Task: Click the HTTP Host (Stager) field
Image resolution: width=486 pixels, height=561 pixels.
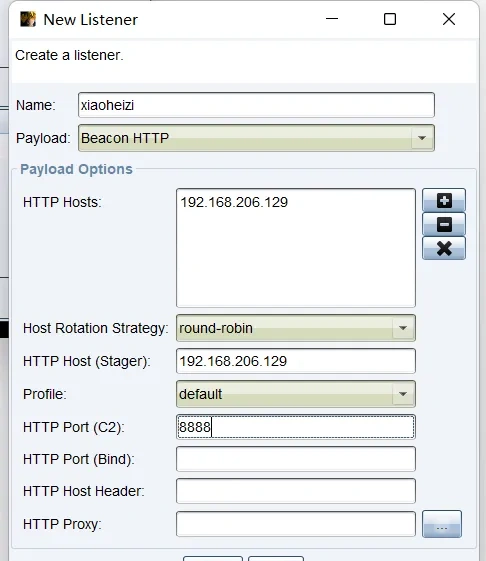Action: point(296,361)
